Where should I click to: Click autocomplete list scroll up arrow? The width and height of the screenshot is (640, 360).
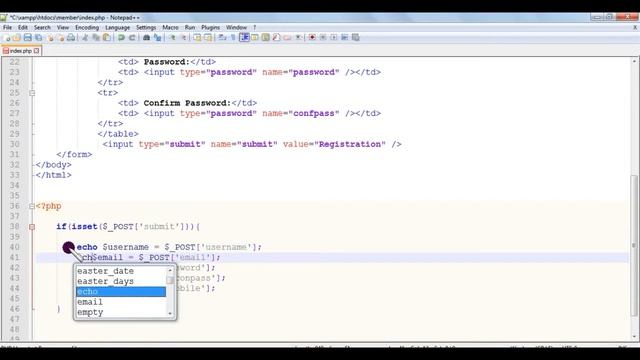170,270
